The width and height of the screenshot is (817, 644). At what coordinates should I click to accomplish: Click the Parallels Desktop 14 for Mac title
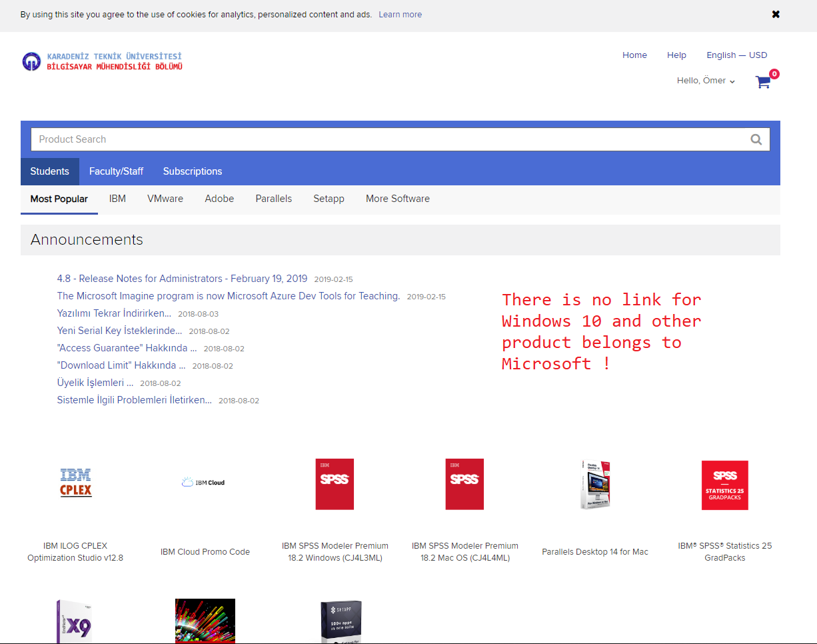(x=595, y=551)
